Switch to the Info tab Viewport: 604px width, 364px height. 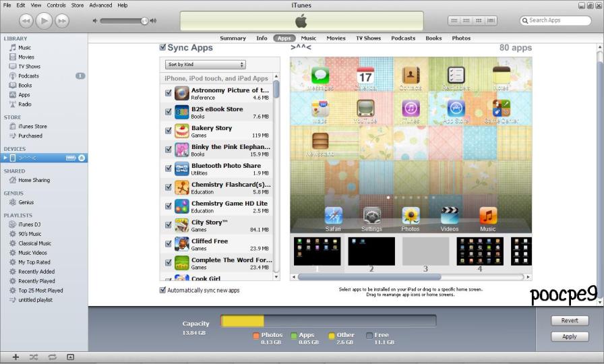point(262,38)
